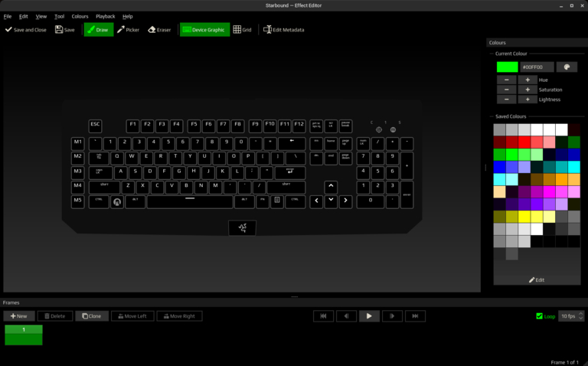Viewport: 588px width, 366px height.
Task: Pick the pure blue saved colour
Action: tap(499, 167)
